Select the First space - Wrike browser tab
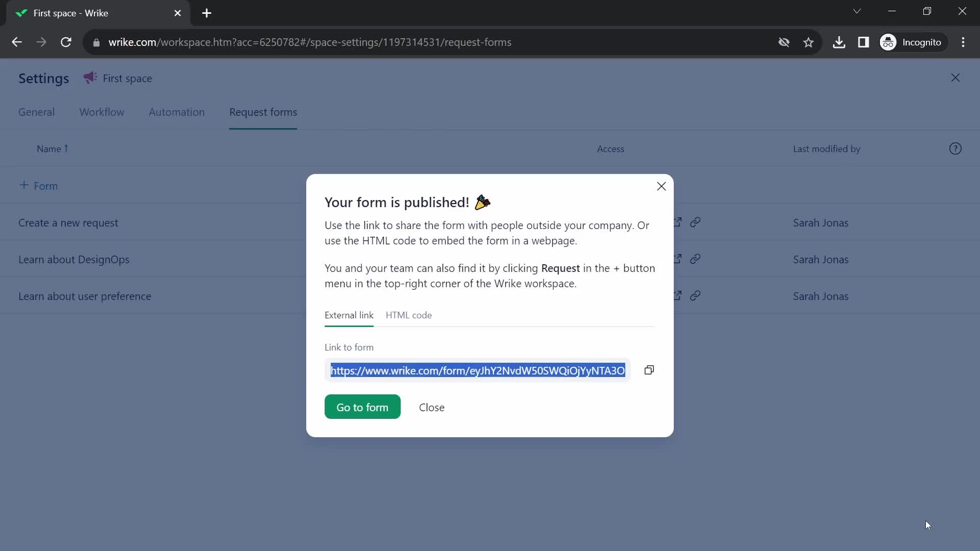Screen dimensions: 980x551 pyautogui.click(x=98, y=13)
